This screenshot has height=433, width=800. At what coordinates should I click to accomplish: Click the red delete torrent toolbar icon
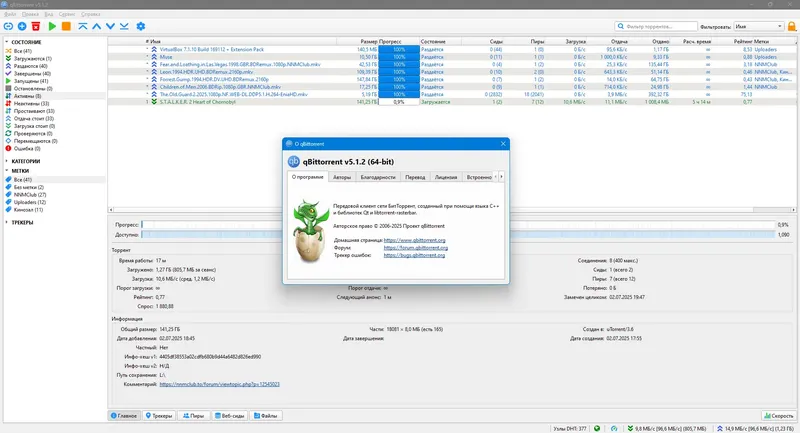[36, 26]
